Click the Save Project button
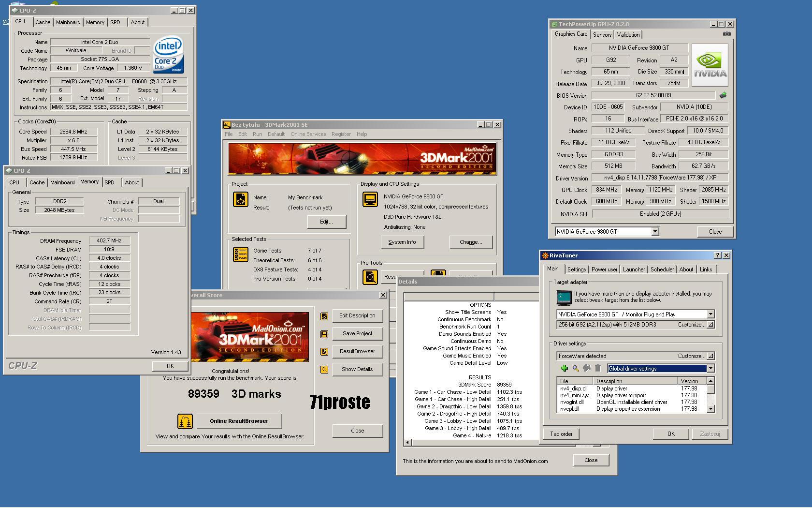The width and height of the screenshot is (812, 508). (x=357, y=334)
